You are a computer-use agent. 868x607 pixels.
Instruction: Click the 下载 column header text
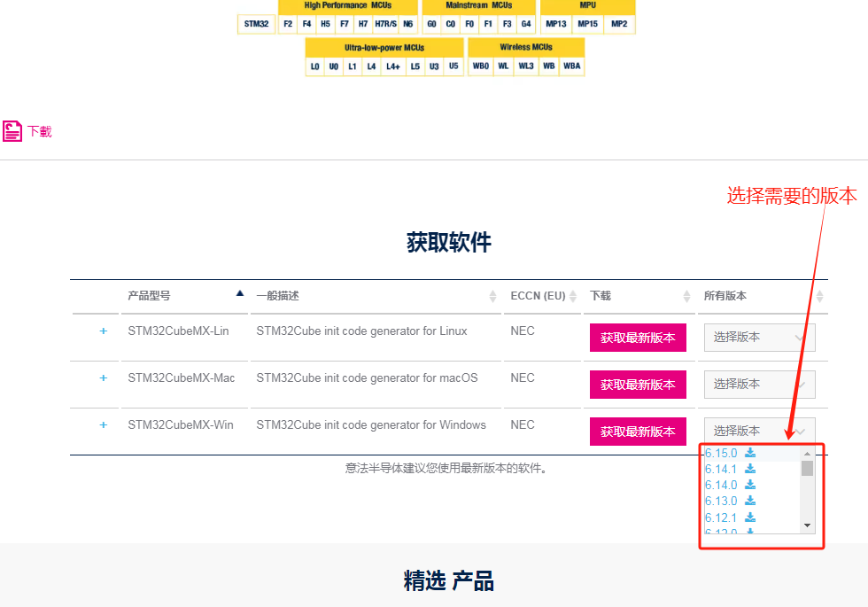pos(601,296)
